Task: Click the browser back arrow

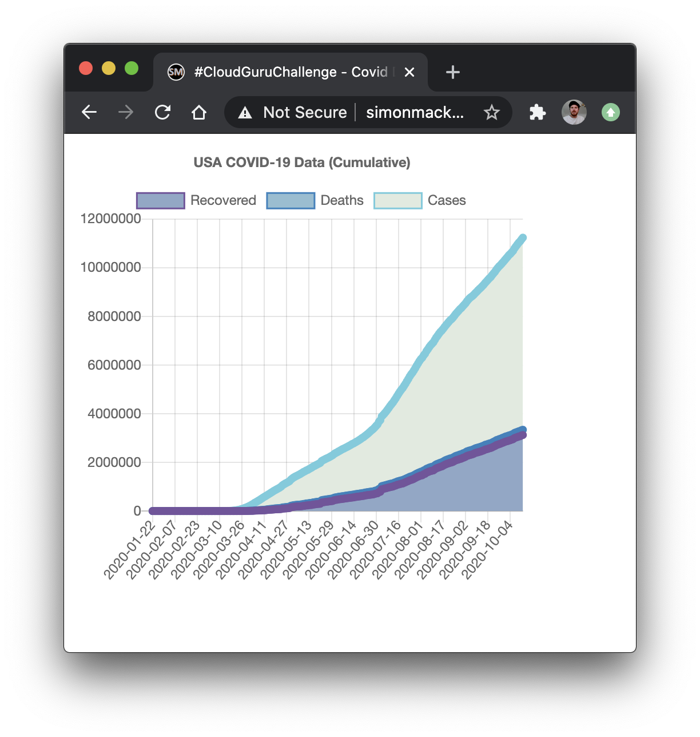Action: click(x=89, y=112)
